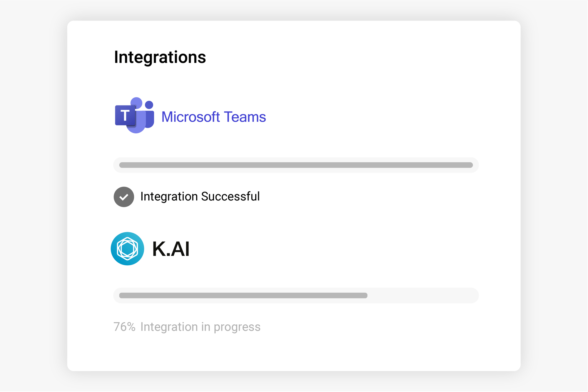This screenshot has height=392, width=588.
Task: Click the Integrations heading
Action: (x=160, y=57)
